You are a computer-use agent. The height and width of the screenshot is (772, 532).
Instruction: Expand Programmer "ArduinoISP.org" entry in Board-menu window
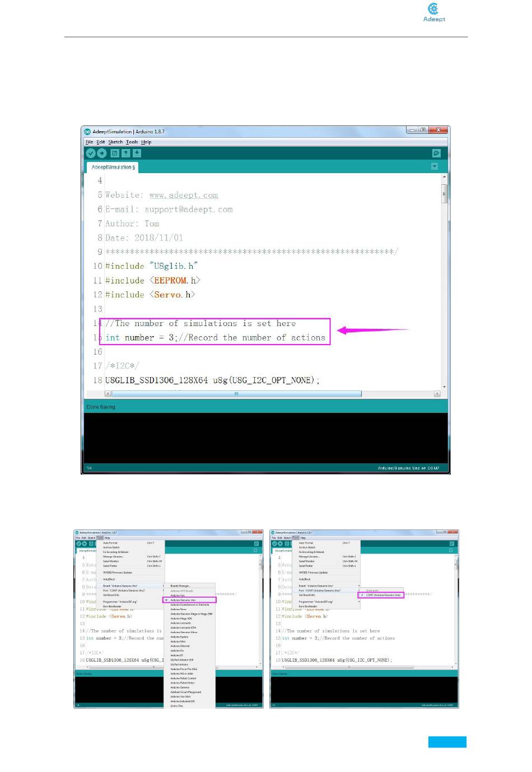coord(130,602)
